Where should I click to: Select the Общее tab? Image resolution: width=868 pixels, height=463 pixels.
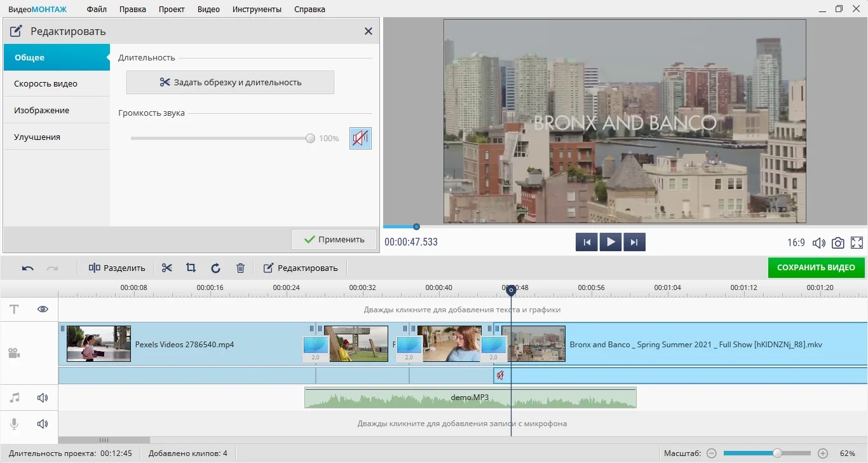pyautogui.click(x=57, y=57)
